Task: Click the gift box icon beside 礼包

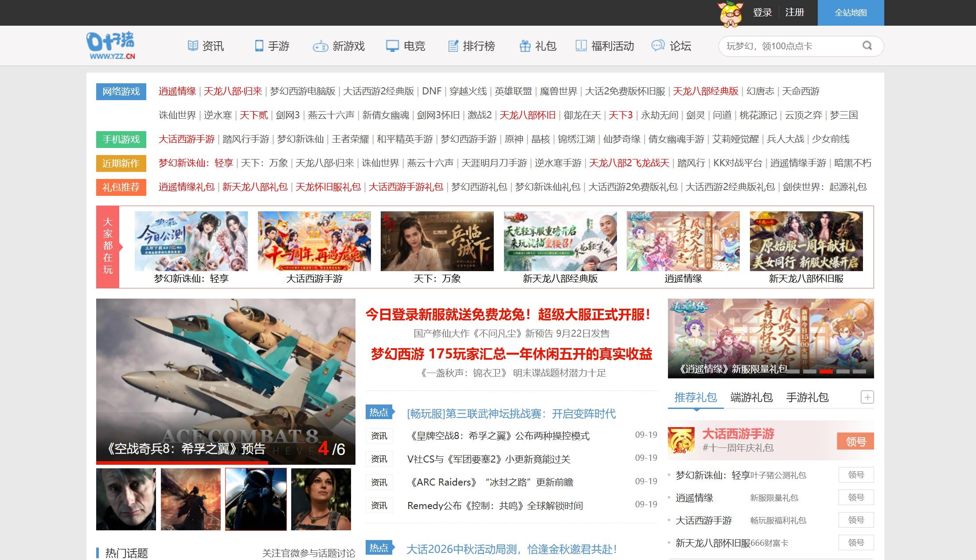Action: (525, 46)
